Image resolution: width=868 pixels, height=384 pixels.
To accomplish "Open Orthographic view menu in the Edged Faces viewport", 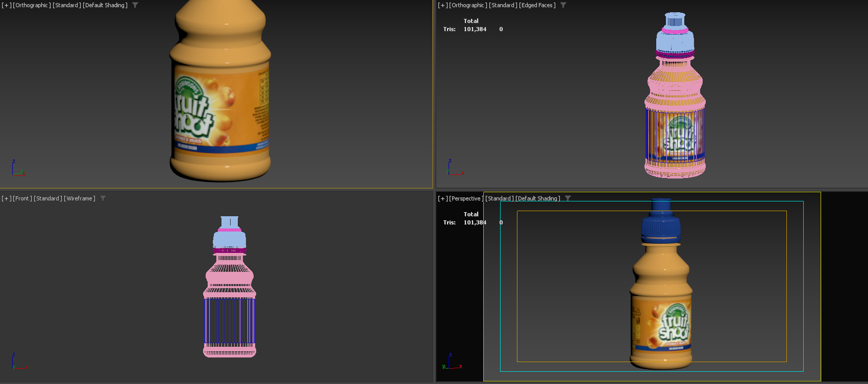I will pos(468,5).
